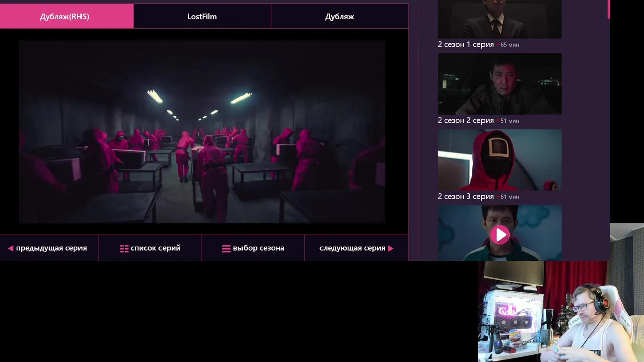Click the grid icon beside список серий
This screenshot has width=644, height=362.
[x=124, y=248]
